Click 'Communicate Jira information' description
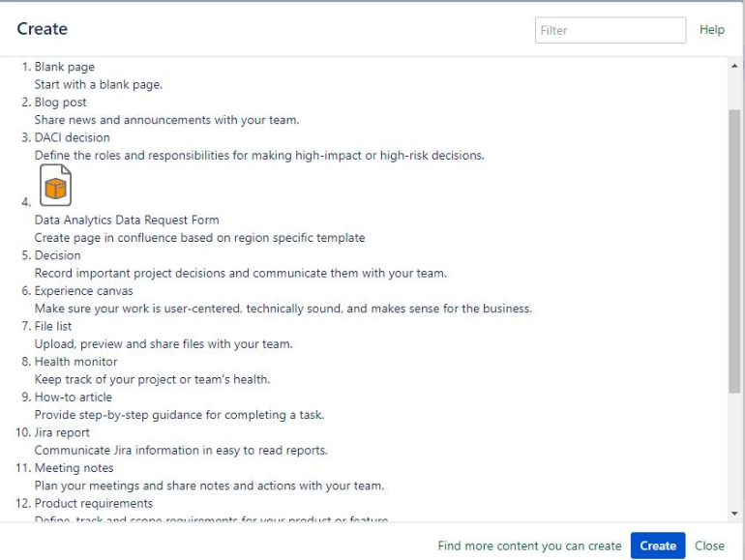745x560 pixels. [181, 451]
